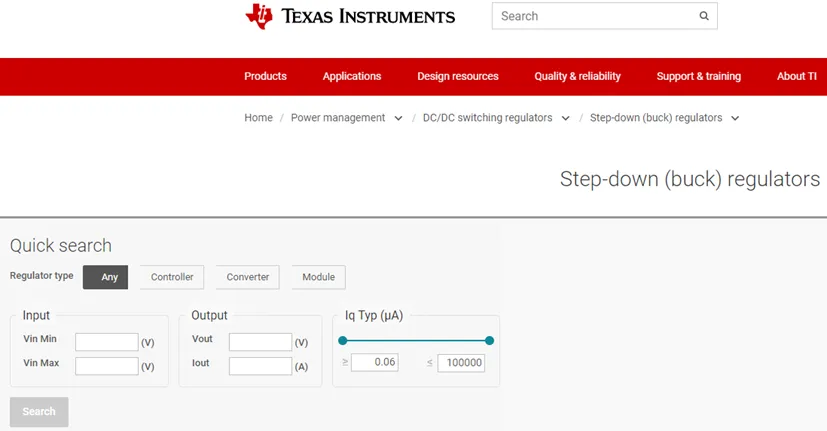Go to Home breadcrumb link
The image size is (827, 431).
click(x=258, y=118)
